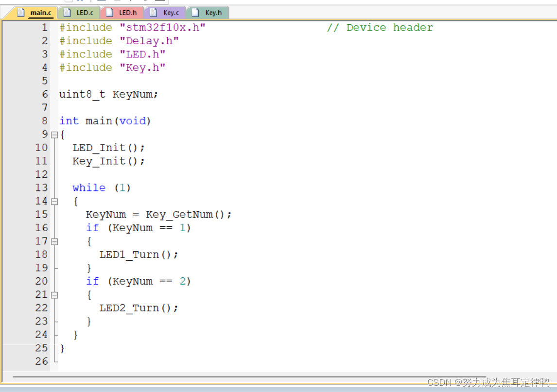Open the Key.h header tab
The height and width of the screenshot is (392, 557).
pos(208,13)
